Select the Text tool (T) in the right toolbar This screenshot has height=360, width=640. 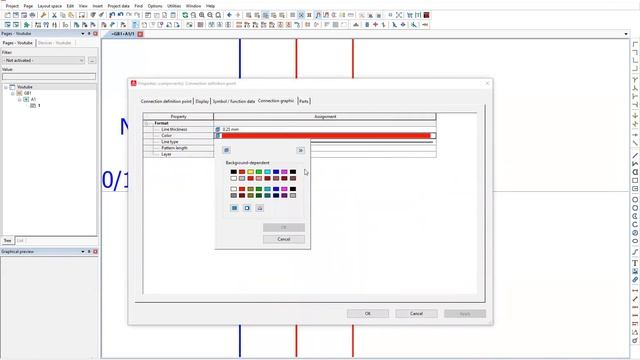[635, 263]
